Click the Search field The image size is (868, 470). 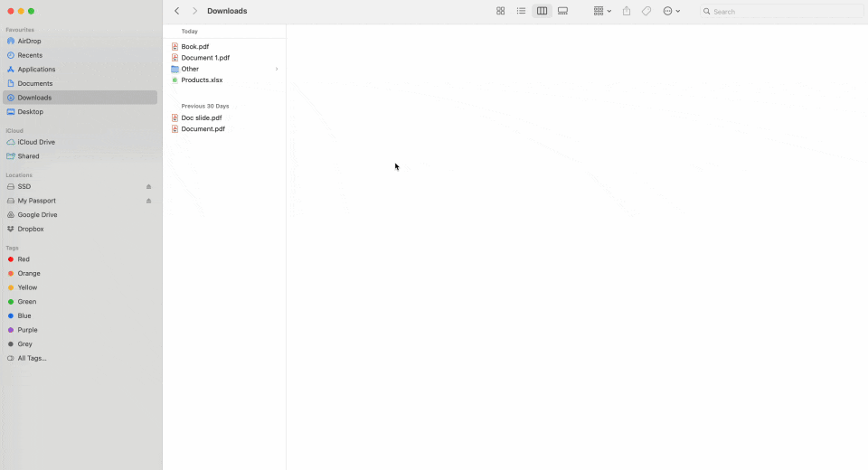pyautogui.click(x=781, y=11)
